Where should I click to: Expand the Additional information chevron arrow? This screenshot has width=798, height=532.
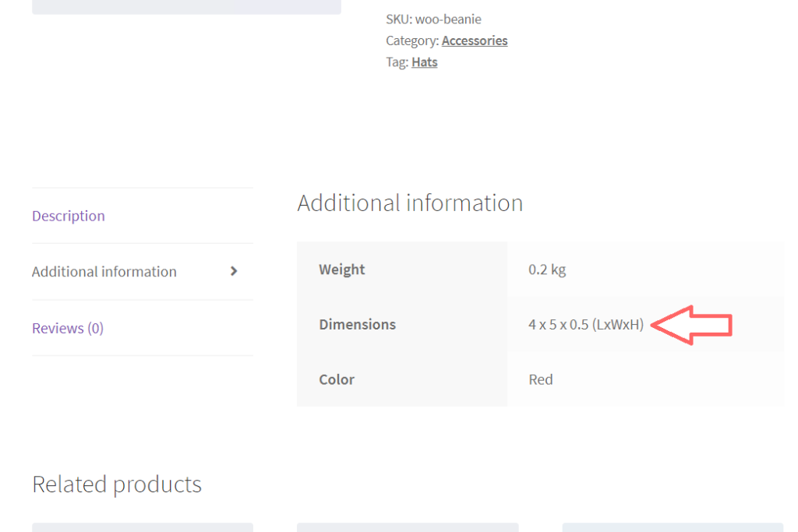(x=233, y=271)
